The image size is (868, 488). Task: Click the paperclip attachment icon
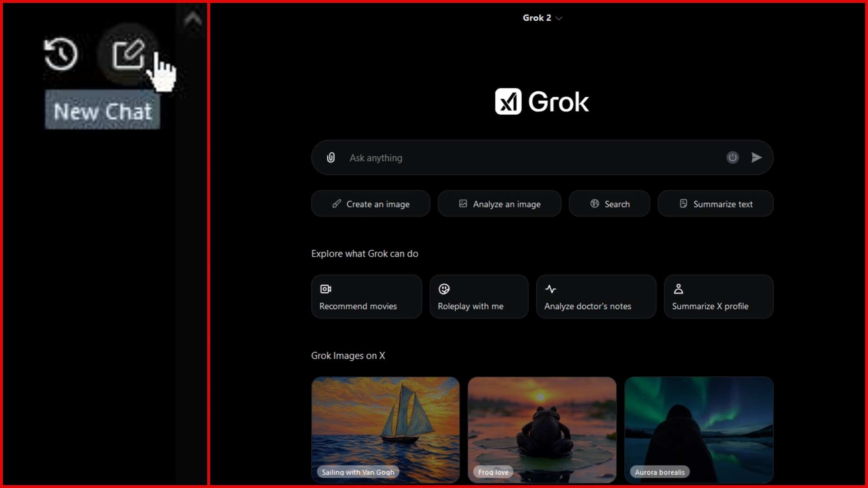[330, 158]
